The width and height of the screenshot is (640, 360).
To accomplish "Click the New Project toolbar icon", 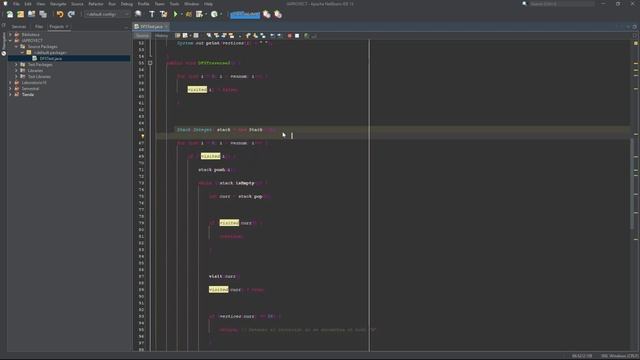I will (20, 14).
